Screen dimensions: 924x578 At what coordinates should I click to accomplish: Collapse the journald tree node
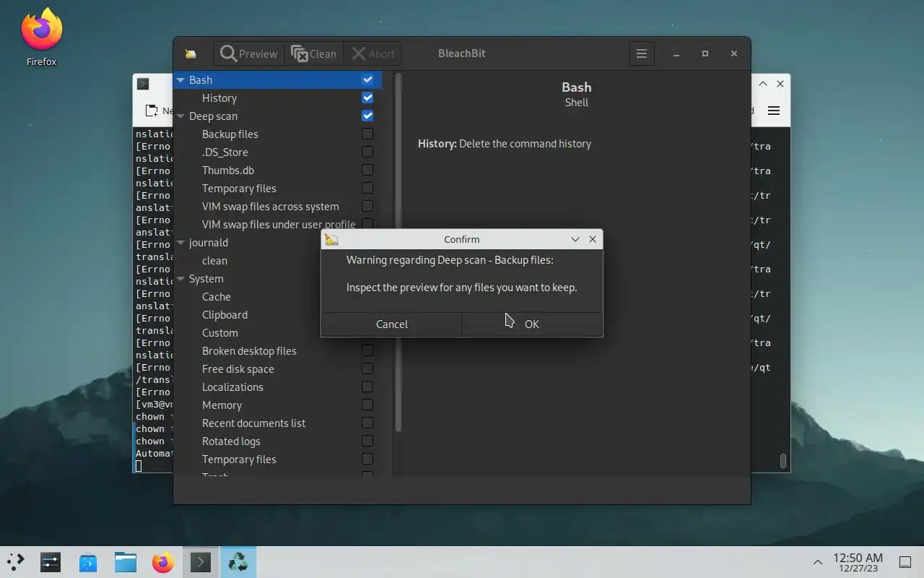pyautogui.click(x=180, y=243)
